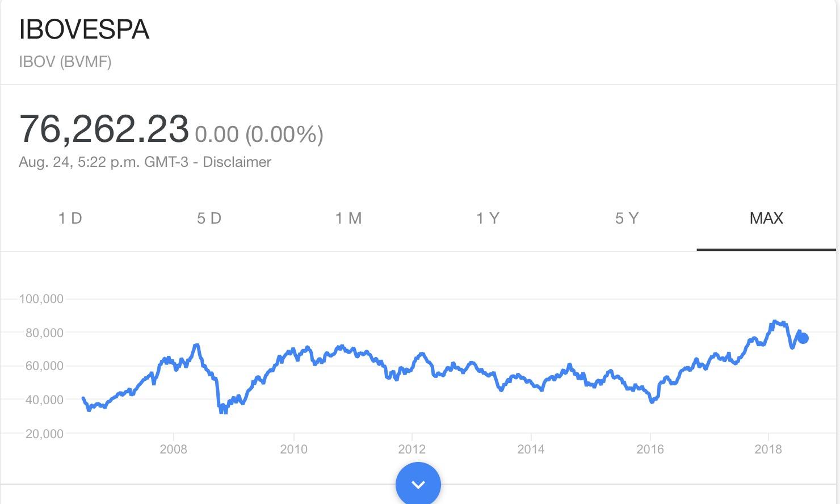840x504 pixels.
Task: Open the Disclaimer link
Action: (x=237, y=162)
